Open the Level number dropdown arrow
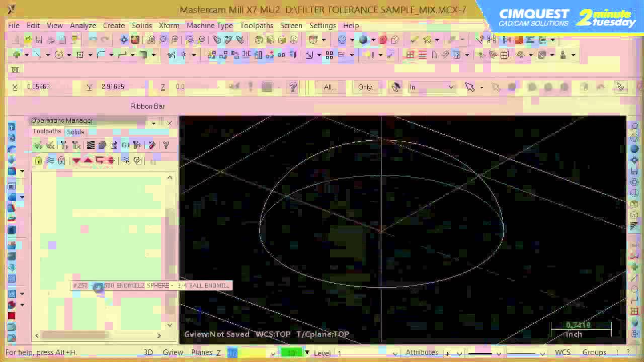 click(x=395, y=353)
